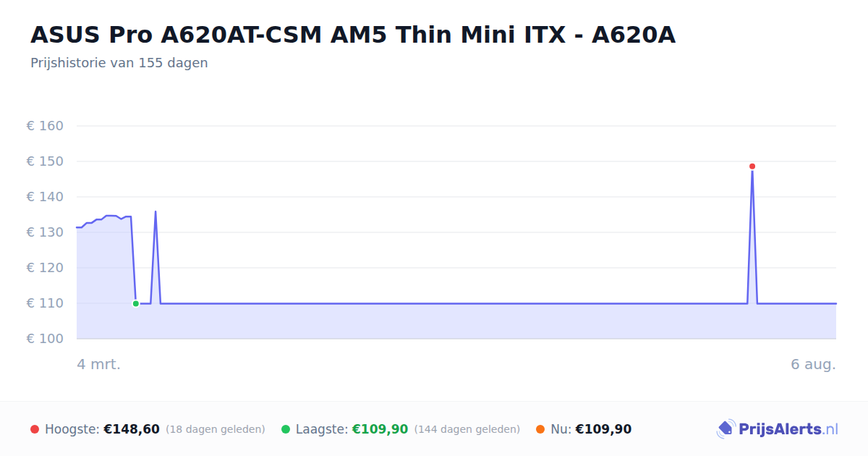This screenshot has height=456, width=868.
Task: Select the ASUS Pro A620AT-CSM product title
Action: tap(353, 34)
